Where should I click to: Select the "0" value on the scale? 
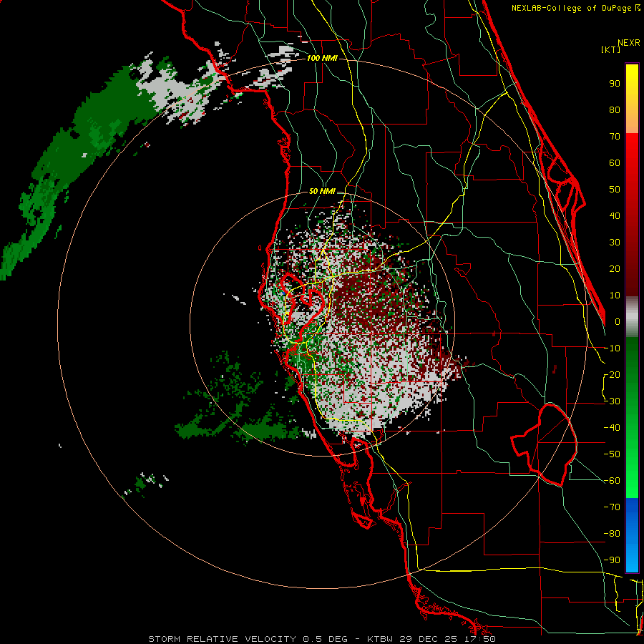[618, 322]
